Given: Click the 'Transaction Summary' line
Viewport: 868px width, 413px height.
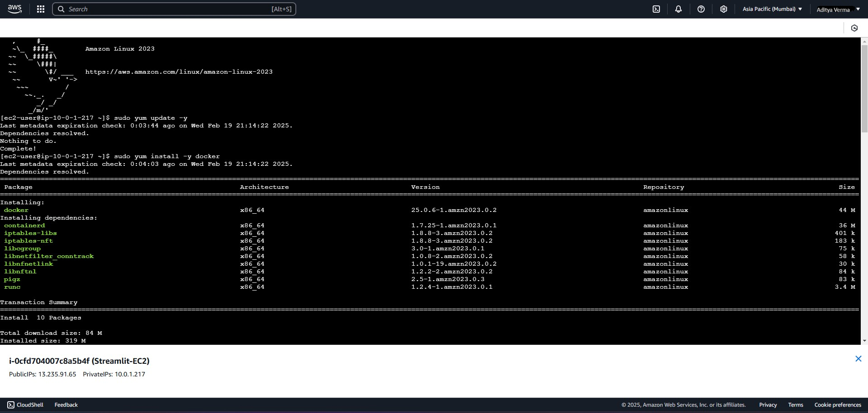Looking at the screenshot, I should coord(39,302).
